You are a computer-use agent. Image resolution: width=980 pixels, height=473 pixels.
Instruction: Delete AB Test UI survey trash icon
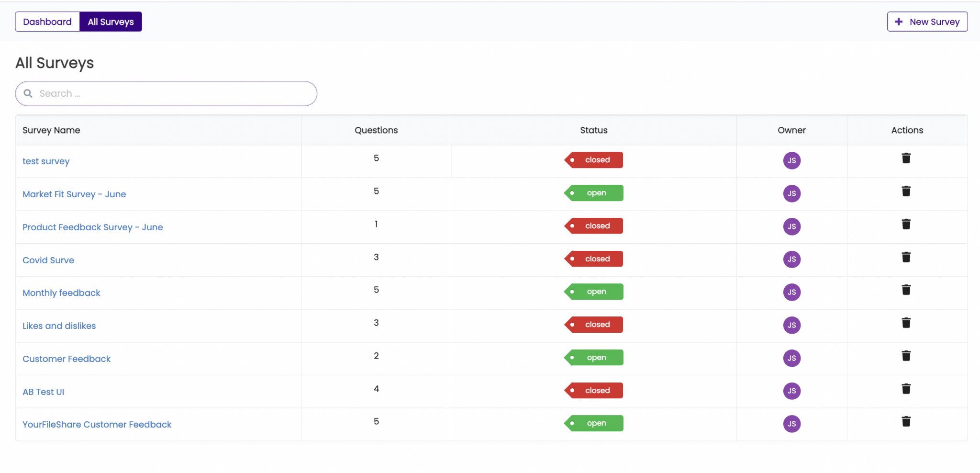click(x=906, y=389)
